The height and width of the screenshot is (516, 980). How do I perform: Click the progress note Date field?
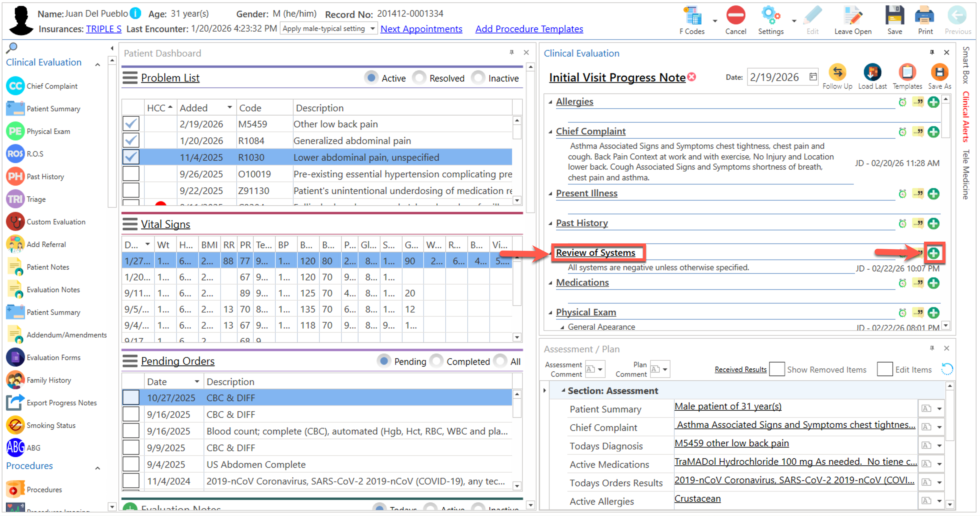click(x=775, y=77)
